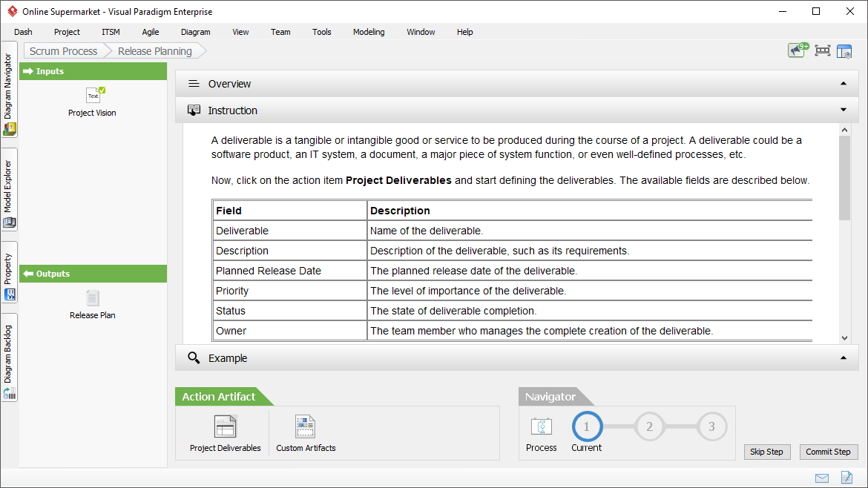Open the Diagram menu

195,32
